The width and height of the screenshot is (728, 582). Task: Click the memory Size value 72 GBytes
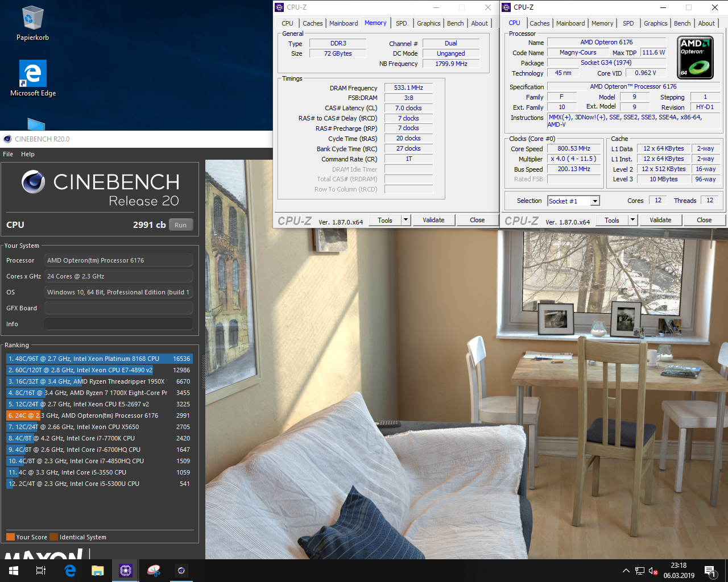(338, 53)
